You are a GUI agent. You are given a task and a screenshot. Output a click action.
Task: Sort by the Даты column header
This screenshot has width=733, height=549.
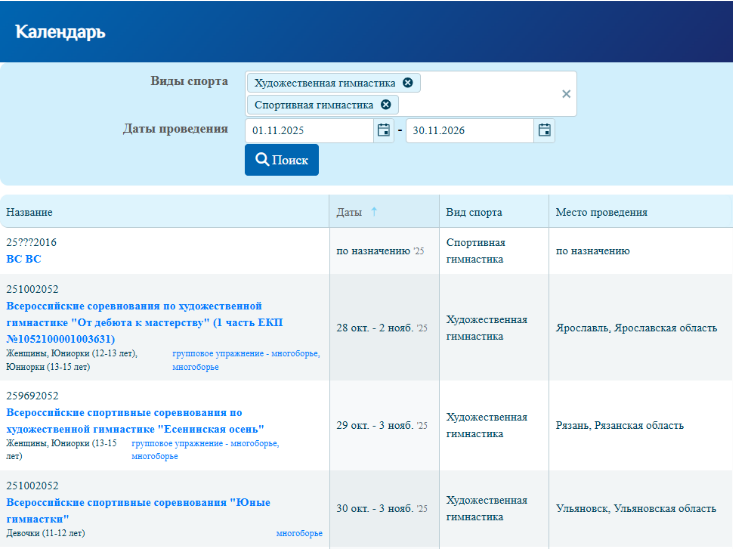tap(349, 212)
